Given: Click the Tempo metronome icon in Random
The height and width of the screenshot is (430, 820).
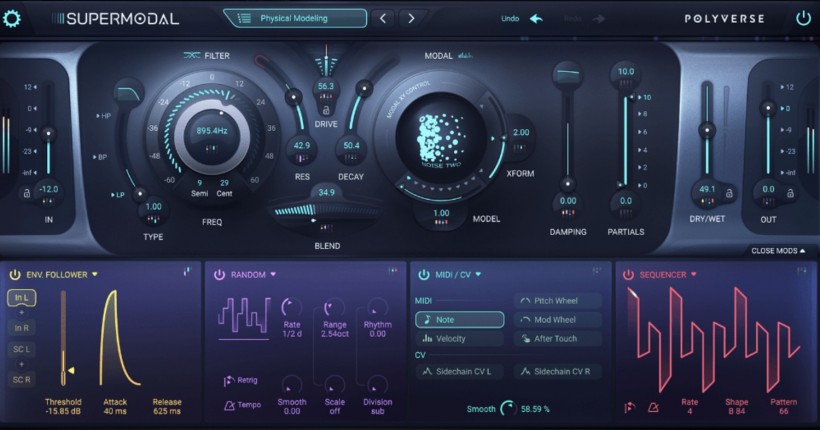Looking at the screenshot, I should point(228,404).
